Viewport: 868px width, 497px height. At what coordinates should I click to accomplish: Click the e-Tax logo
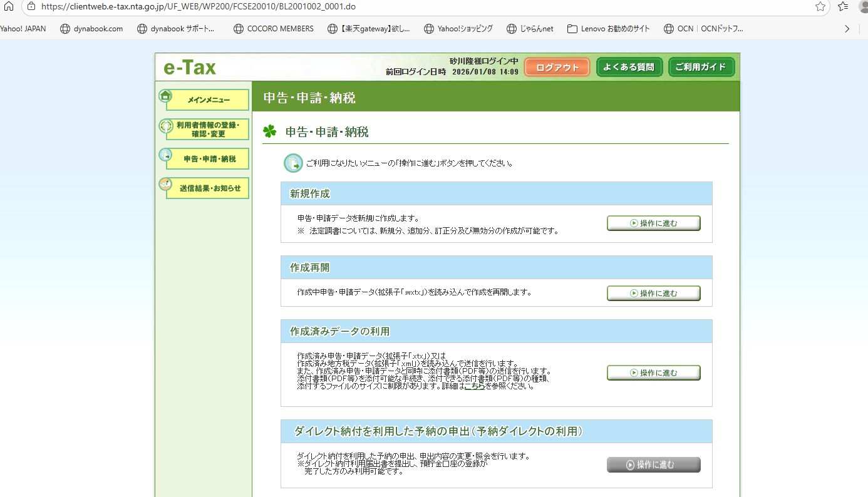(190, 68)
